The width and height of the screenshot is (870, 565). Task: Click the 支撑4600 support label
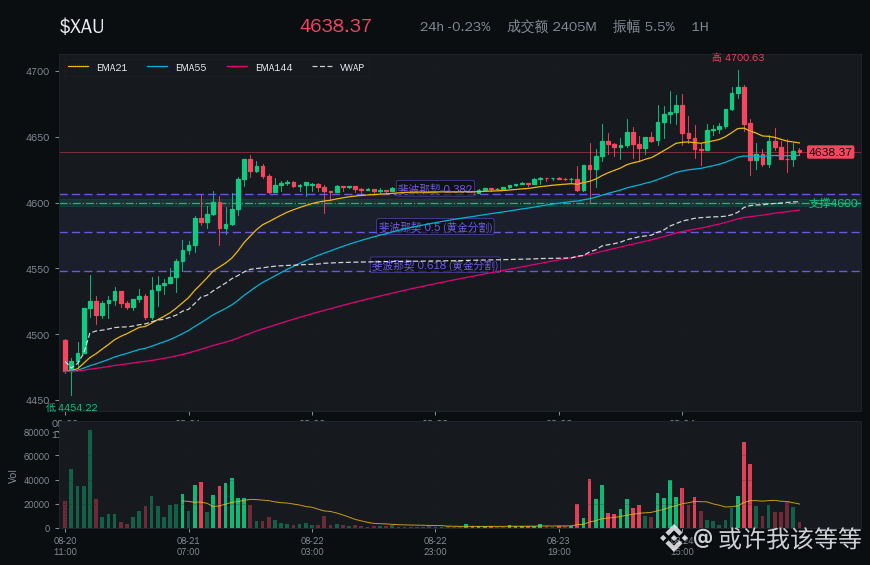[833, 203]
